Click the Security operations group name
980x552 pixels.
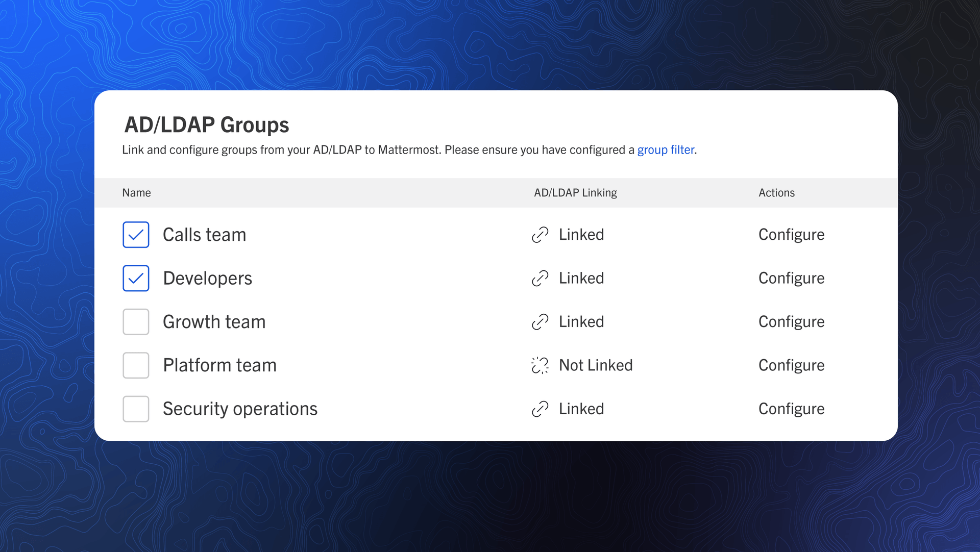(x=240, y=409)
